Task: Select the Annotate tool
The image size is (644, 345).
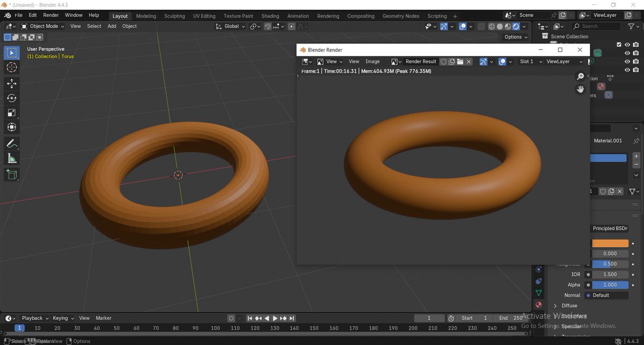Action: 12,143
